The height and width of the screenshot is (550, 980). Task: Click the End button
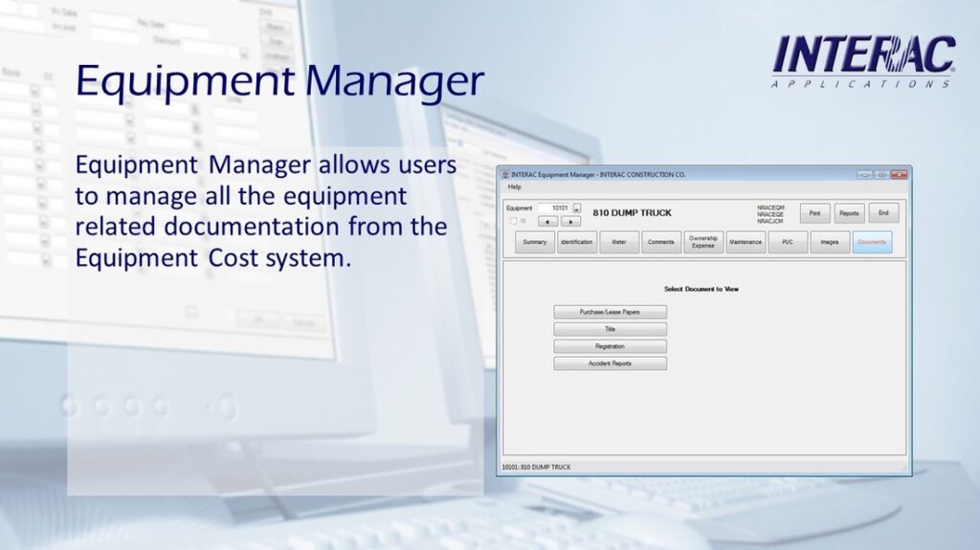[883, 213]
